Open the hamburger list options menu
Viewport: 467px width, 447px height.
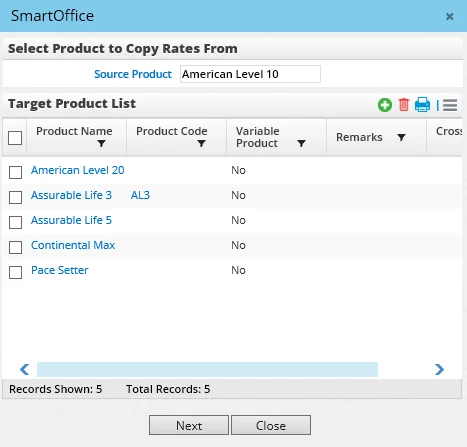pyautogui.click(x=450, y=105)
